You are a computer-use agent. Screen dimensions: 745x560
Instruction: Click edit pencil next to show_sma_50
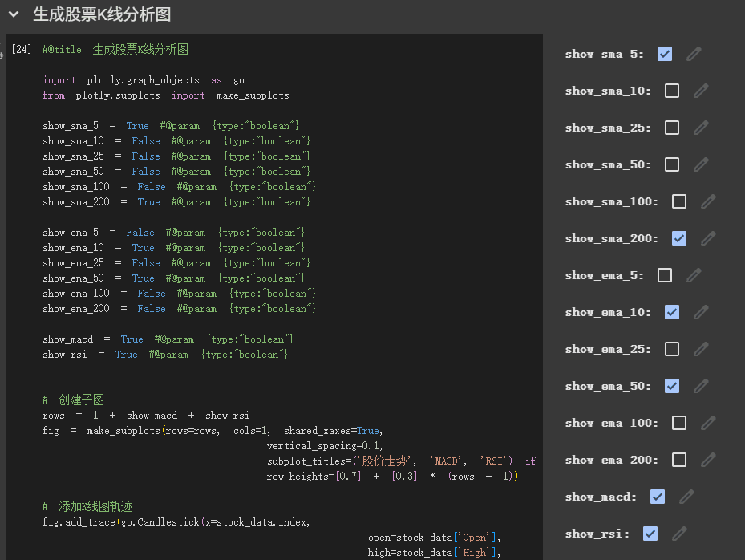point(701,164)
